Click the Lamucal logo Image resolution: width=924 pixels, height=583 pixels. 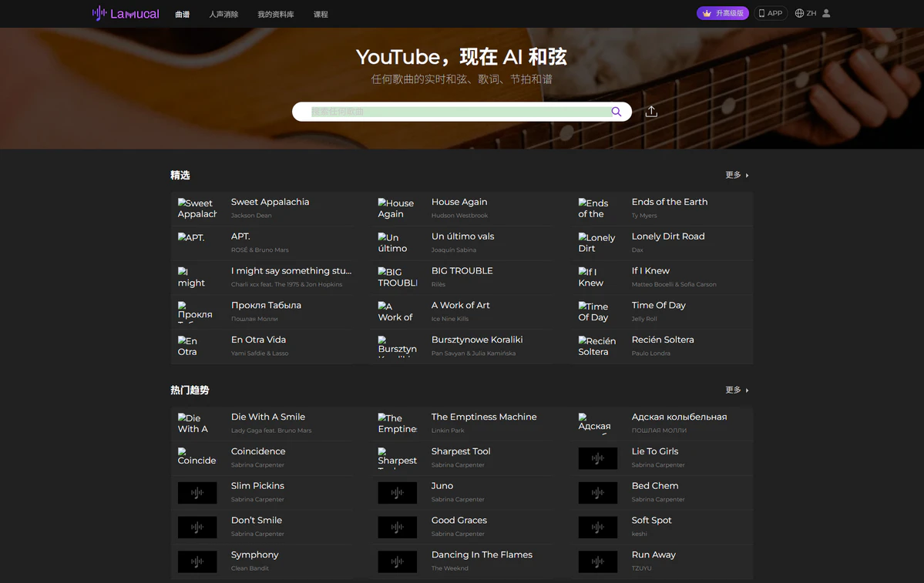click(x=126, y=13)
